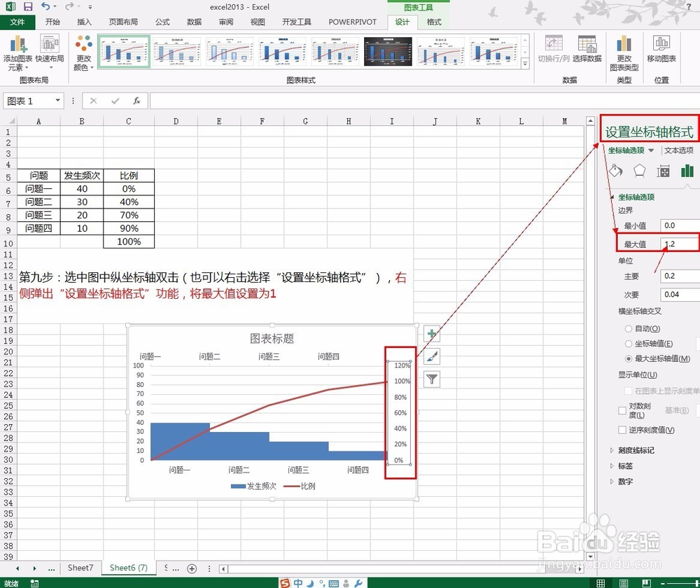The image size is (700, 588).
Task: Click the Cancel X in formula bar
Action: click(93, 101)
